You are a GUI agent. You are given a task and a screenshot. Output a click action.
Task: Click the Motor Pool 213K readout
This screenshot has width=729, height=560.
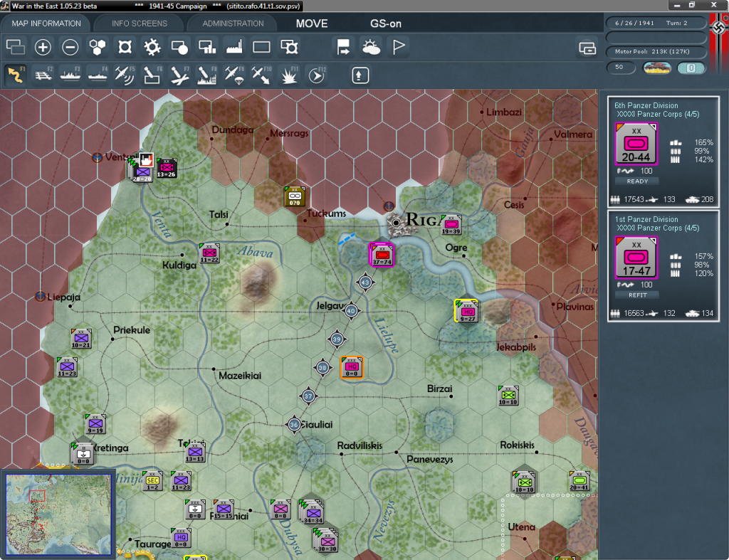(656, 51)
